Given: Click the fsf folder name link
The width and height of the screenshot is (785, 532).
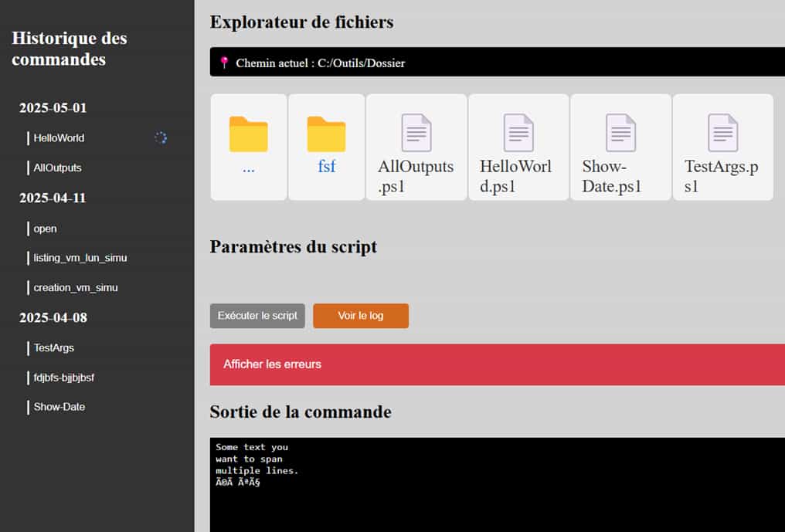Looking at the screenshot, I should tap(326, 166).
